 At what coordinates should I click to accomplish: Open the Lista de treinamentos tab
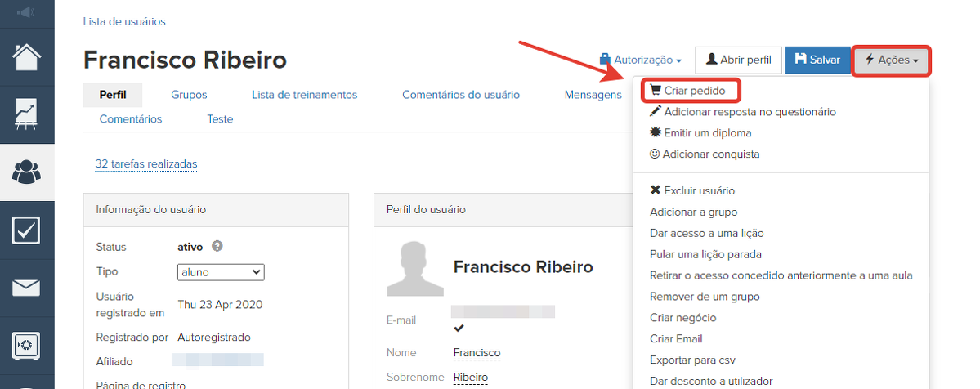[x=304, y=95]
